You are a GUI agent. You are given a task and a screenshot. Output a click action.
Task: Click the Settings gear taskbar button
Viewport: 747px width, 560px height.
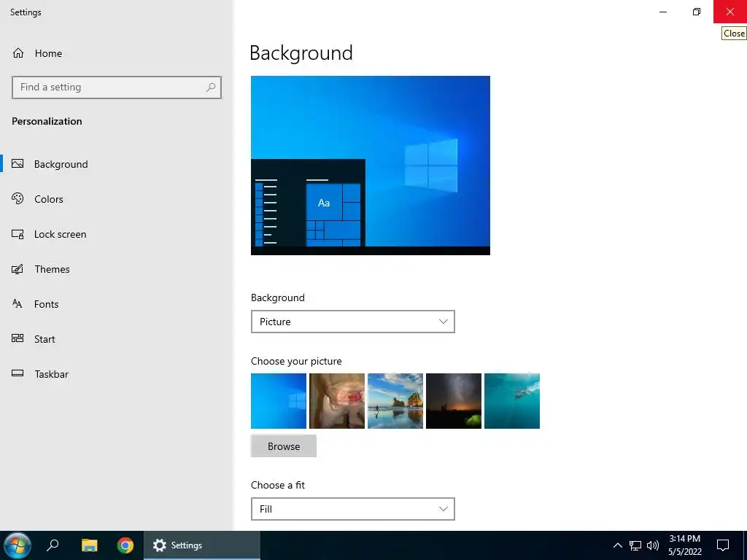coord(202,545)
